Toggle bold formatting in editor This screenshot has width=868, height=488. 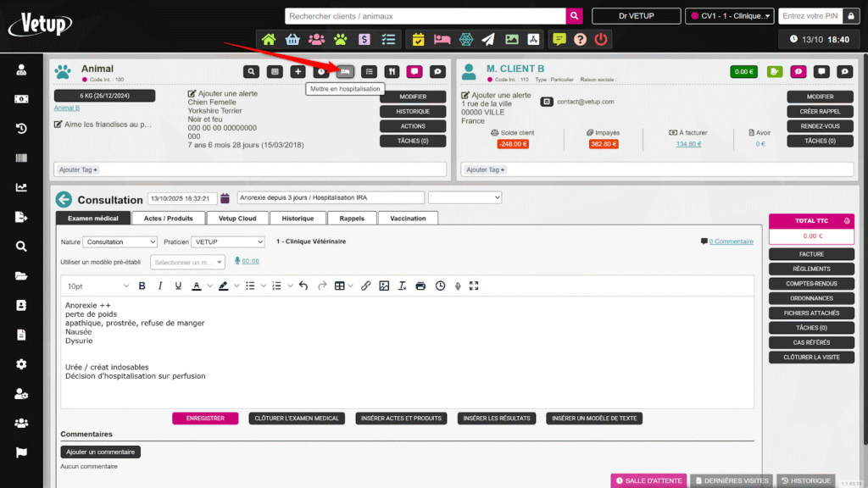click(142, 286)
